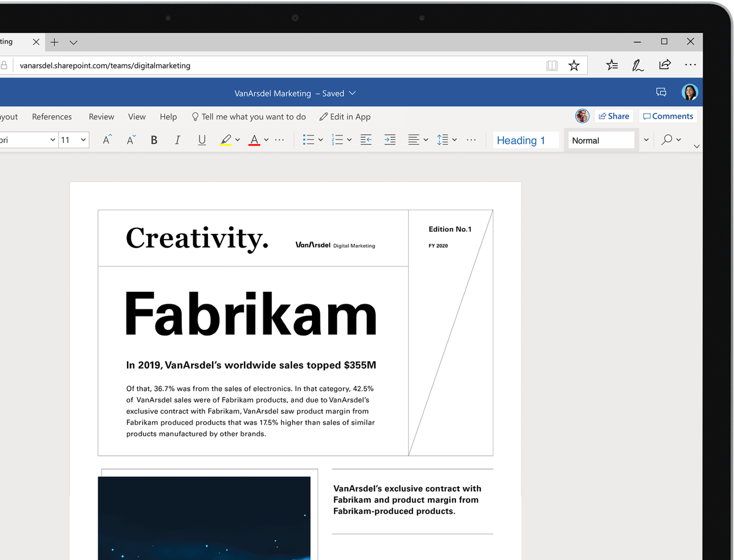This screenshot has height=560, width=734.
Task: Open line spacing options
Action: pos(443,139)
